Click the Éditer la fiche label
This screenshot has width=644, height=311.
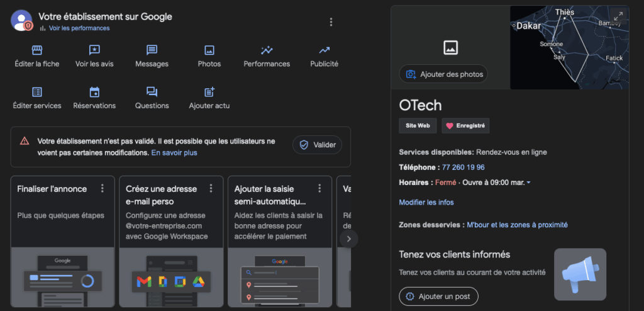(37, 64)
